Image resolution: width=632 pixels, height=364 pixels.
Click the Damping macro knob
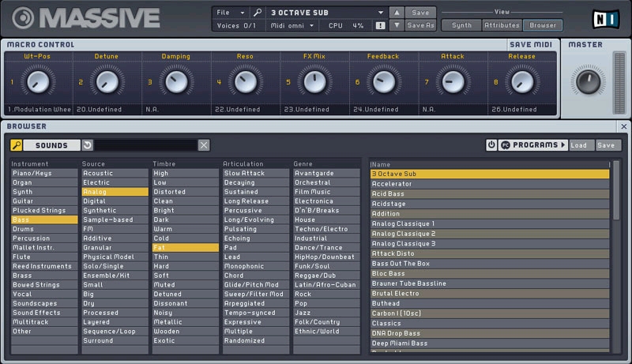[176, 82]
